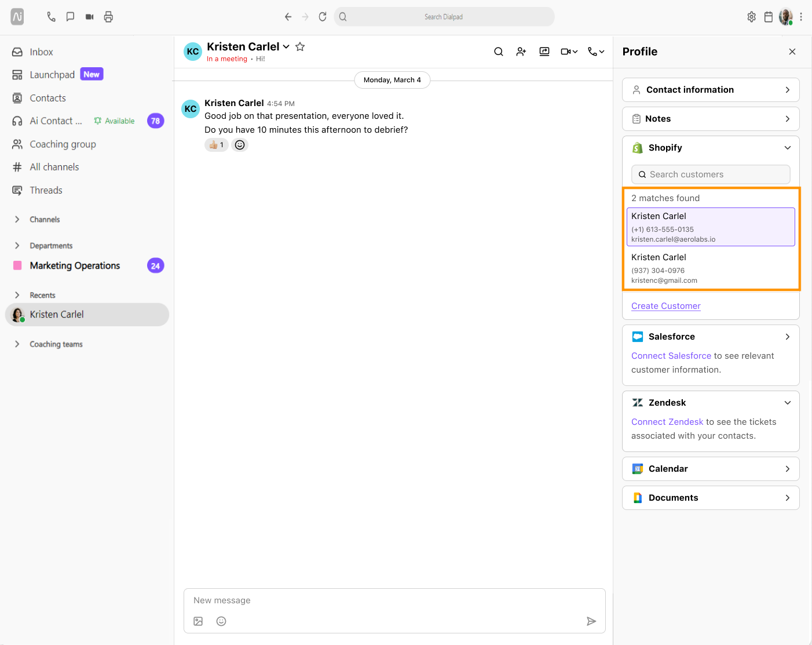Expand the Channels sidebar group
The height and width of the screenshot is (645, 812).
[x=17, y=220]
